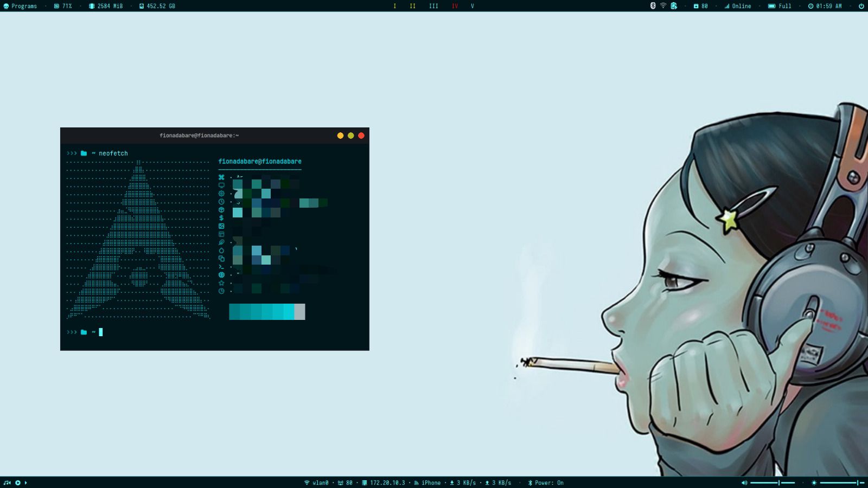Screen dimensions: 868x488
Task: Click the feather icon in neofetch
Action: [221, 242]
